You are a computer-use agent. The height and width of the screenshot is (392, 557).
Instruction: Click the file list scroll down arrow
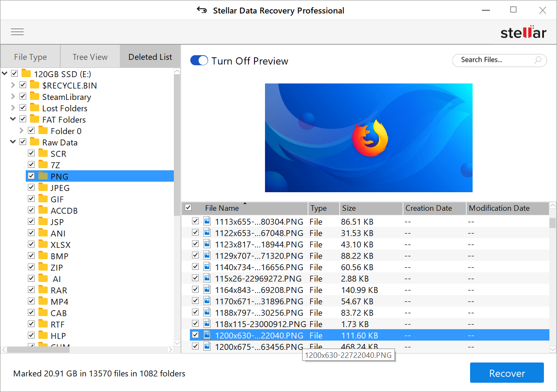point(553,349)
